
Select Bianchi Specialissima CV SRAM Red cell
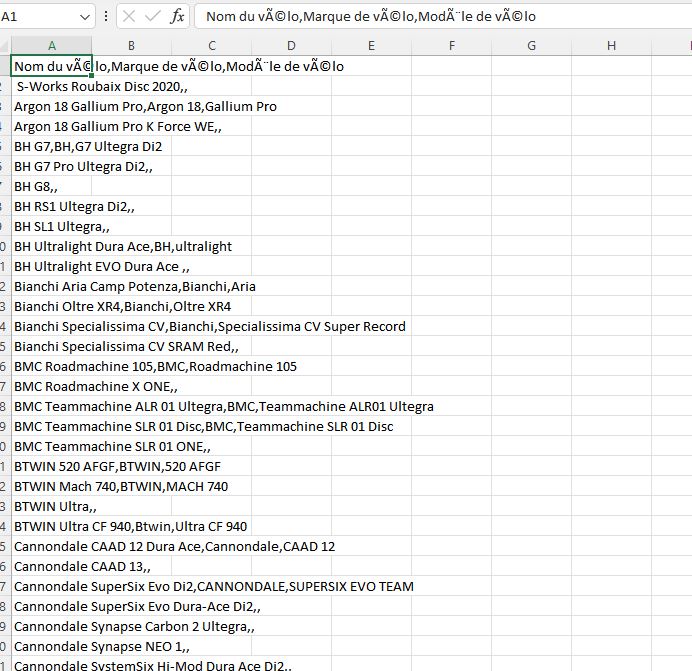click(52, 346)
